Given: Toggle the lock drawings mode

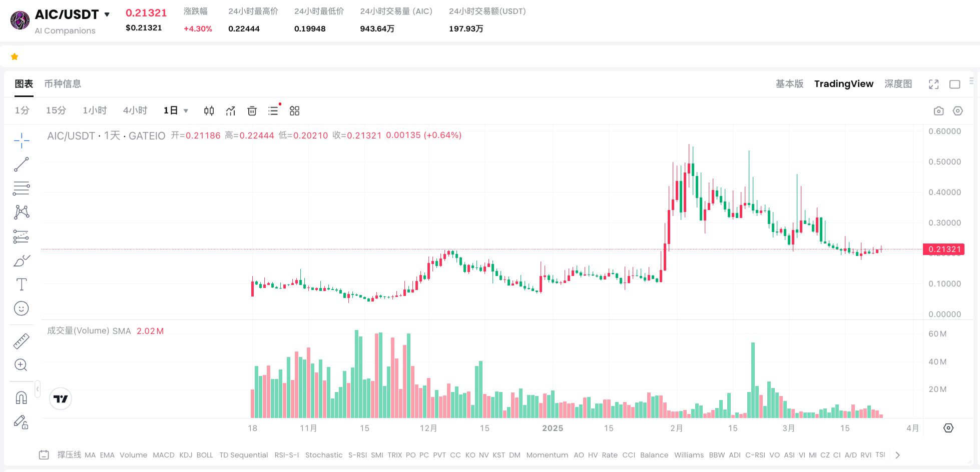Looking at the screenshot, I should pyautogui.click(x=21, y=422).
